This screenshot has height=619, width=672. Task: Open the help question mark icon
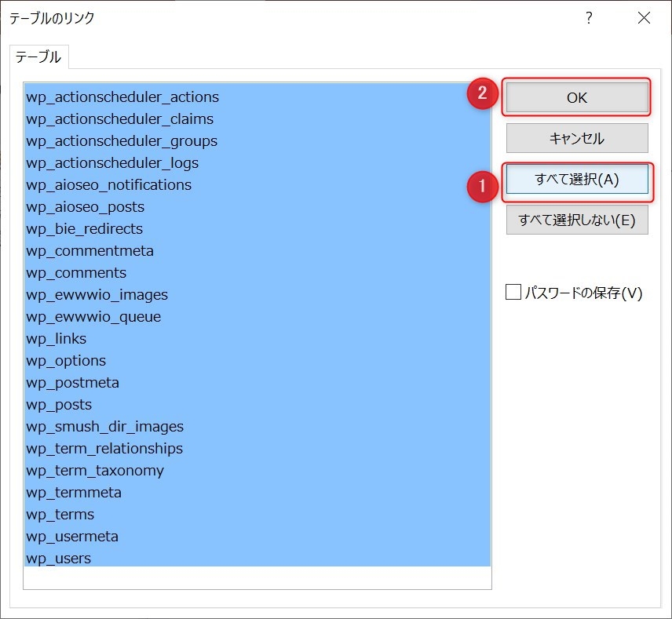click(589, 18)
